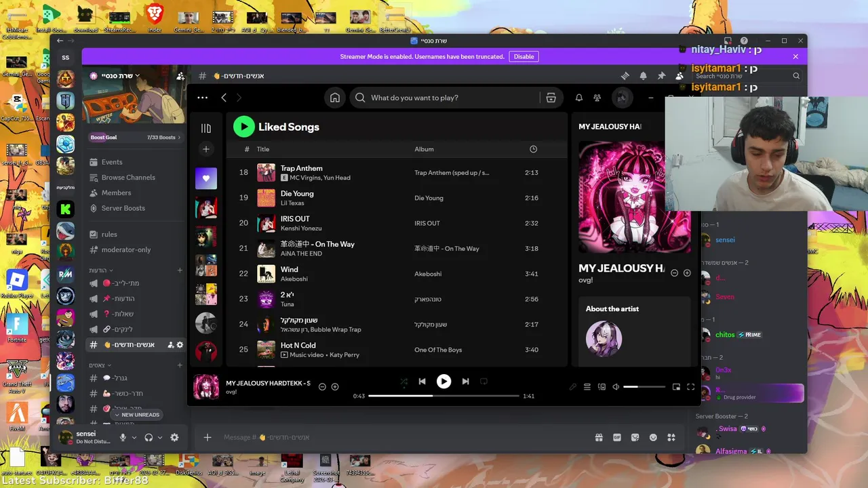The width and height of the screenshot is (868, 488).
Task: Jump to NEW UNREADS in channel list
Action: (x=136, y=415)
